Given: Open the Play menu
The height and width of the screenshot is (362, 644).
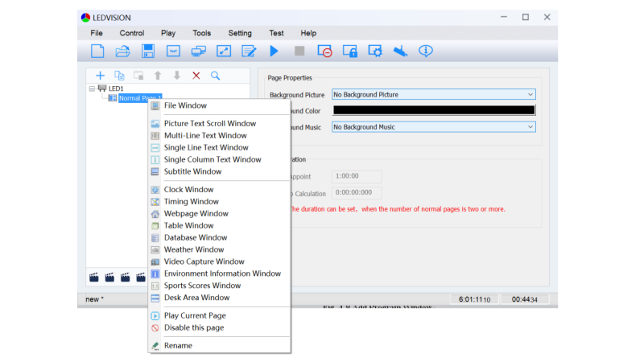Looking at the screenshot, I should [168, 33].
